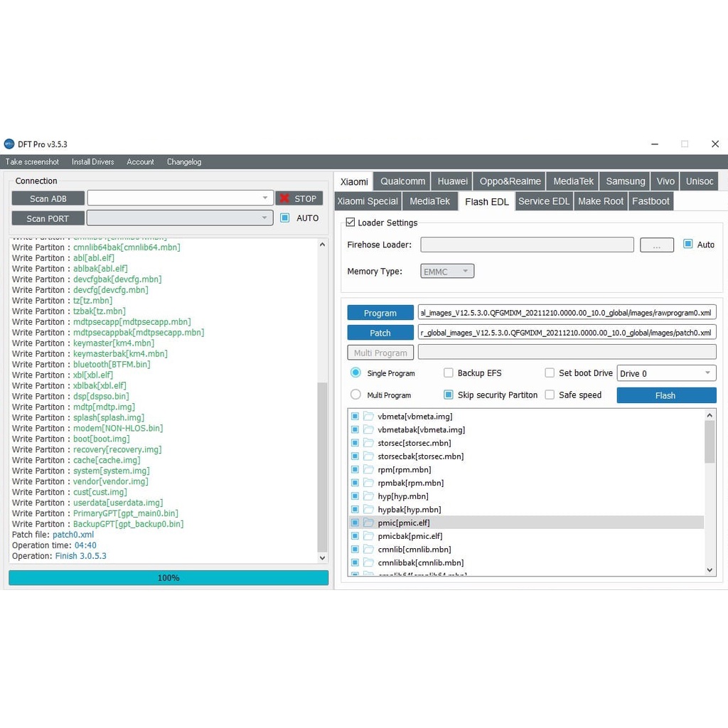Open the Drive 0 dropdown

(666, 373)
